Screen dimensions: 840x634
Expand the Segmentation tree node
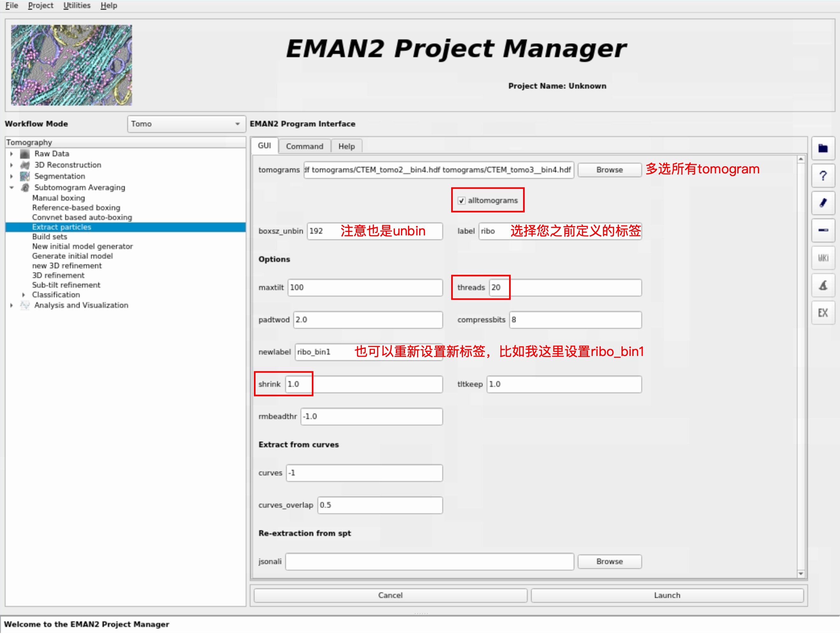click(11, 176)
